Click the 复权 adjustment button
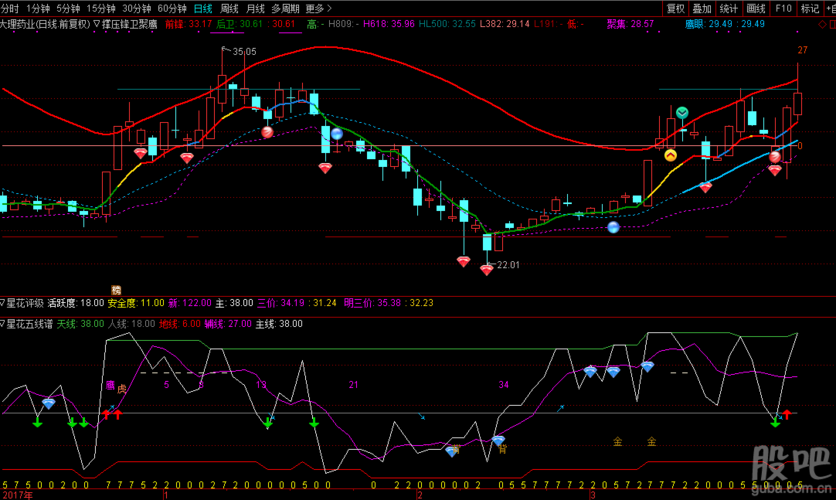 pos(676,9)
